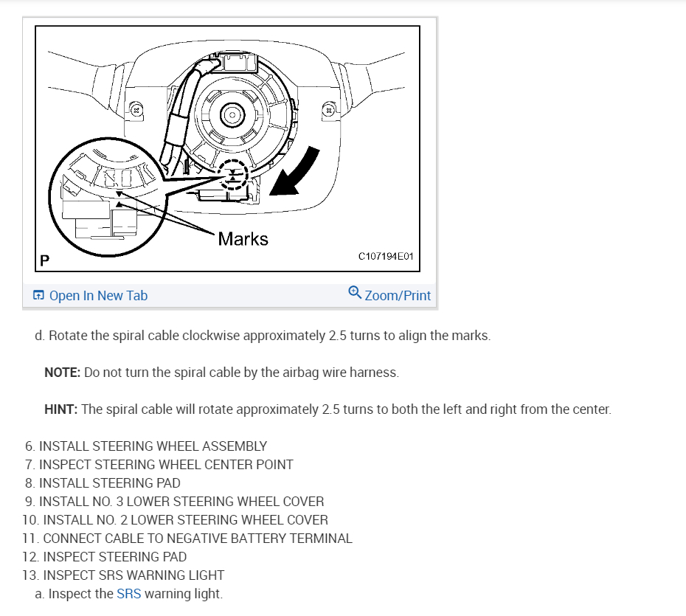Click the spiral cable diagram image
686x616 pixels.
pyautogui.click(x=227, y=149)
